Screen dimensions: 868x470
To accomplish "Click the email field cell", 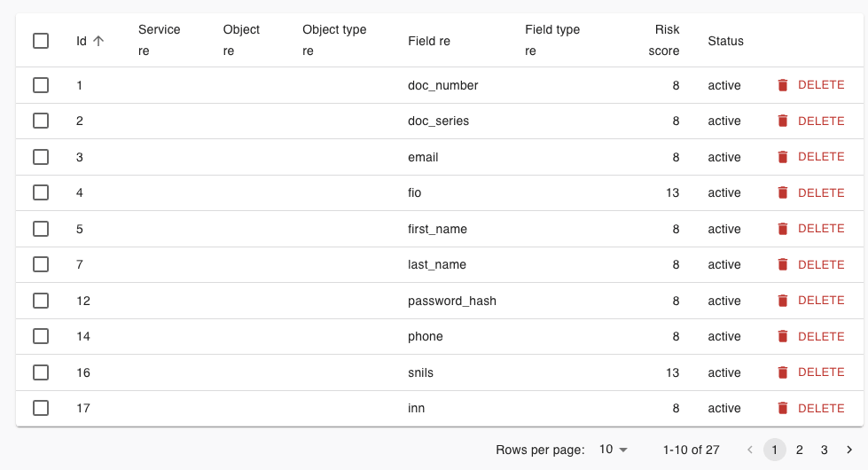I will tap(423, 157).
